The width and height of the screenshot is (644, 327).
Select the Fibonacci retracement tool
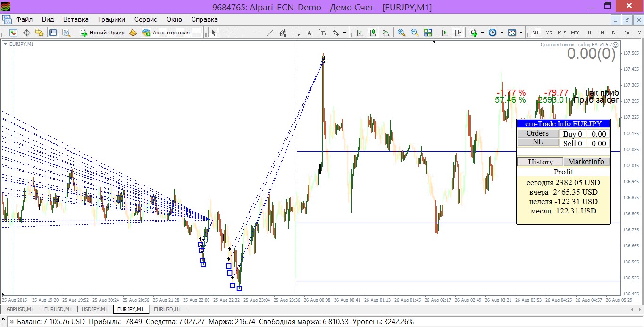296,33
